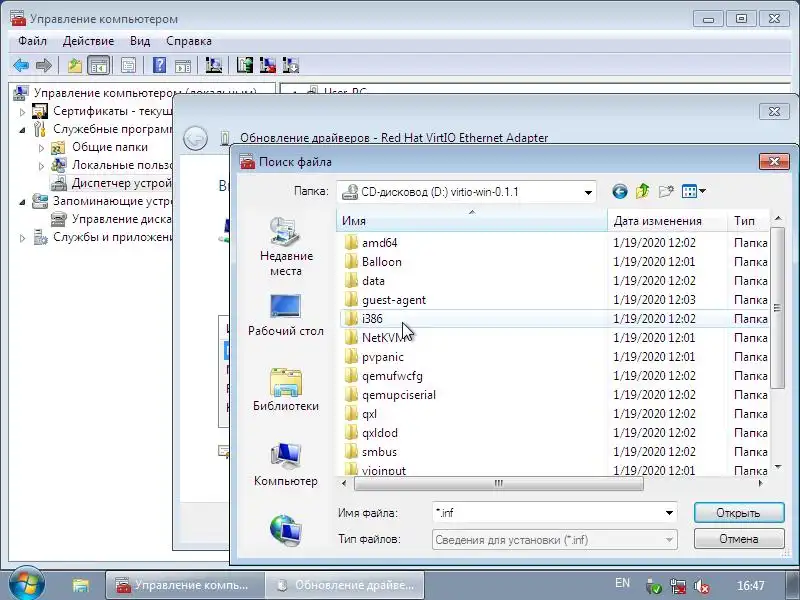Switch to Обновление драйверов taskbar button
Screen dimensions: 800x600
[345, 585]
